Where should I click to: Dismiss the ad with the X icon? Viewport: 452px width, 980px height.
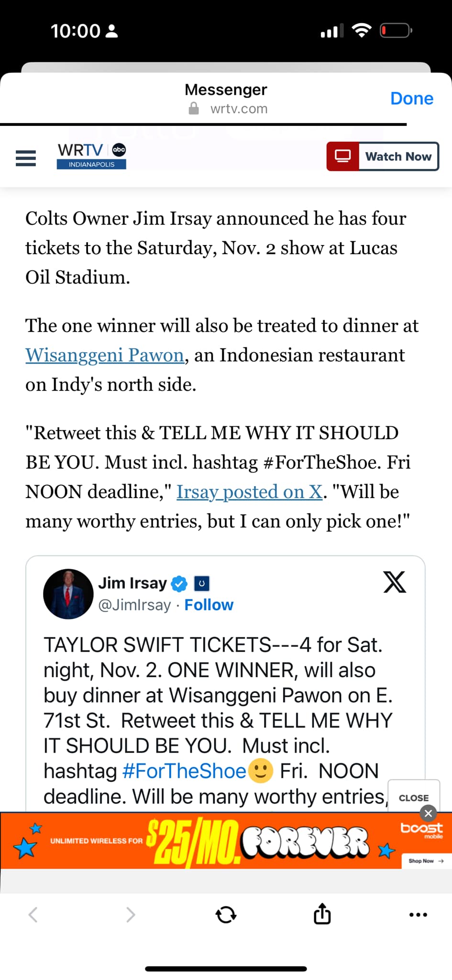(428, 813)
